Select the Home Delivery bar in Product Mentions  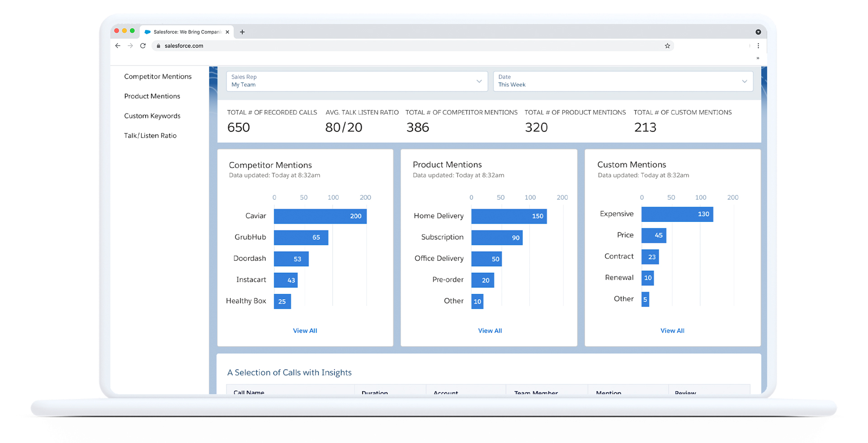[x=509, y=216]
